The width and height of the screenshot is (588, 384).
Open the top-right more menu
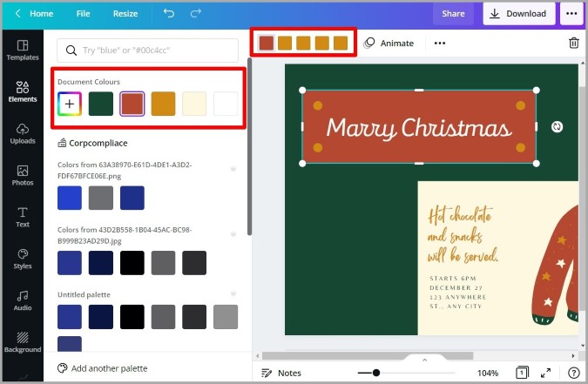pos(571,14)
